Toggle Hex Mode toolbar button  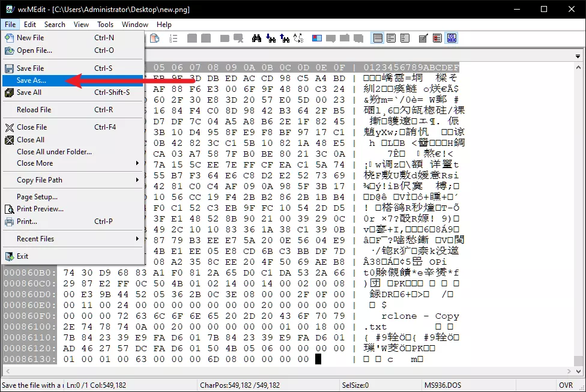coord(452,38)
